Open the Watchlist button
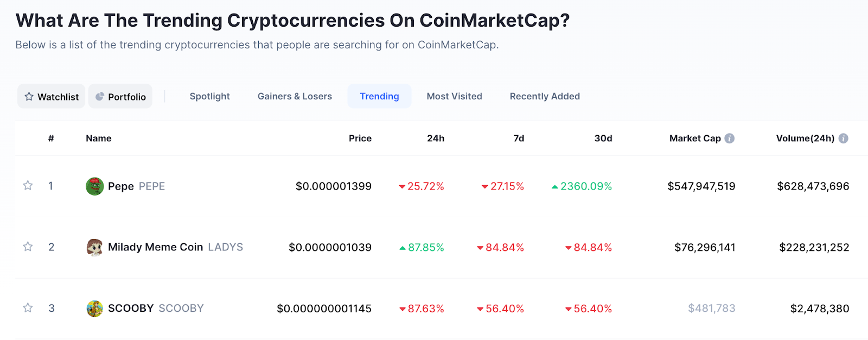This screenshot has height=340, width=868. click(52, 97)
